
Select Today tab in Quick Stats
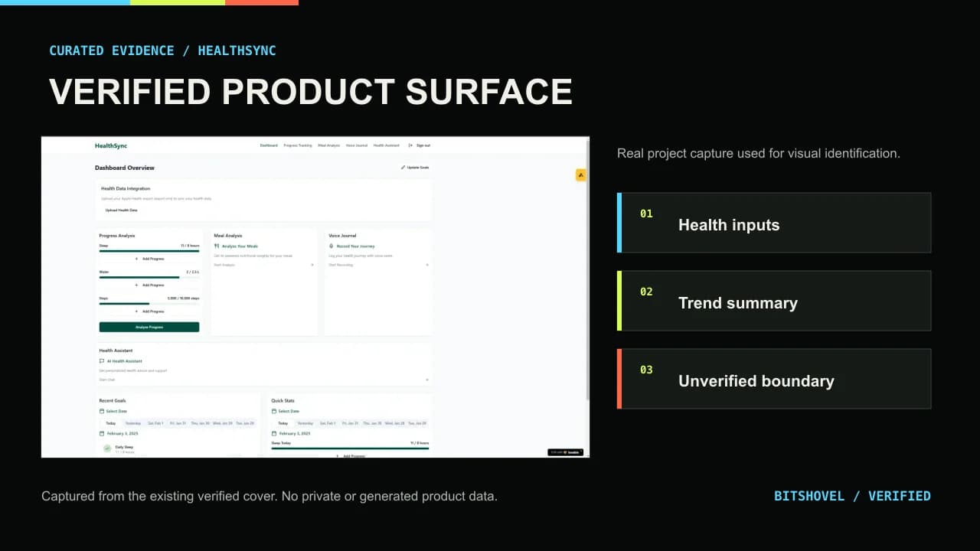pos(283,423)
